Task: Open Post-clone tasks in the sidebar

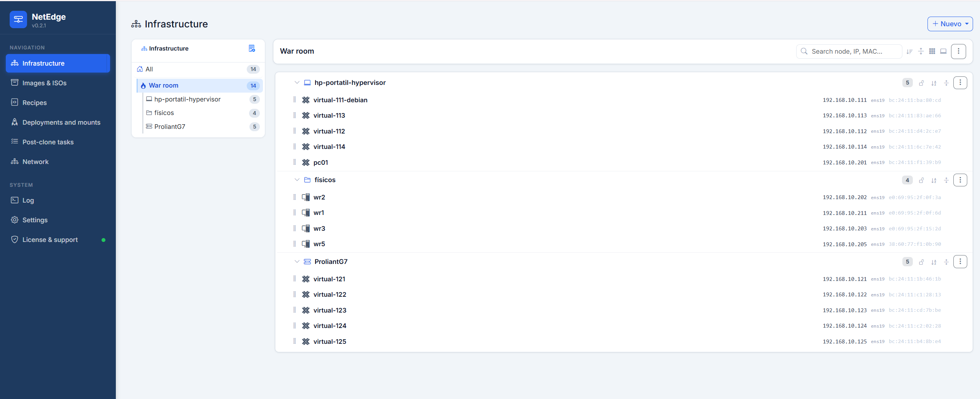Action: tap(58, 142)
